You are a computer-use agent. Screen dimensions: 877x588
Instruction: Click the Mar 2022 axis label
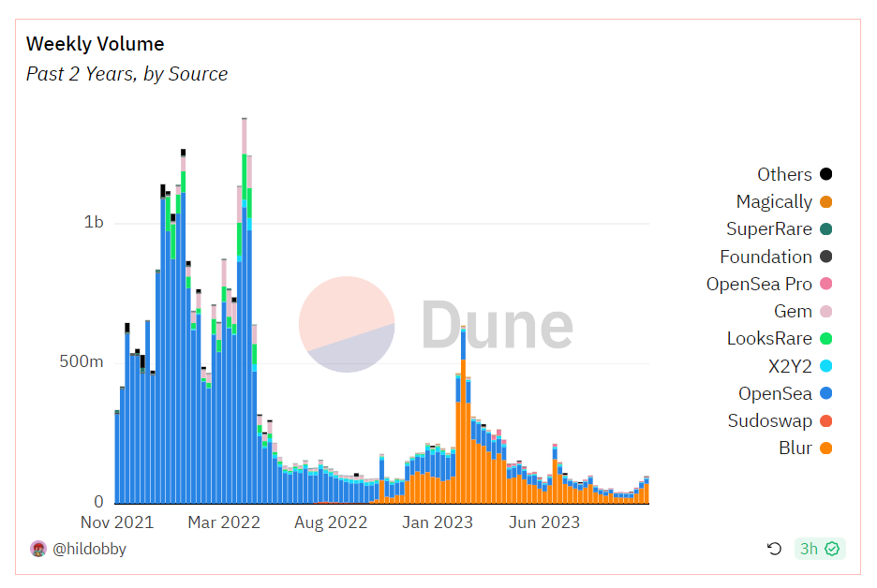click(x=224, y=522)
